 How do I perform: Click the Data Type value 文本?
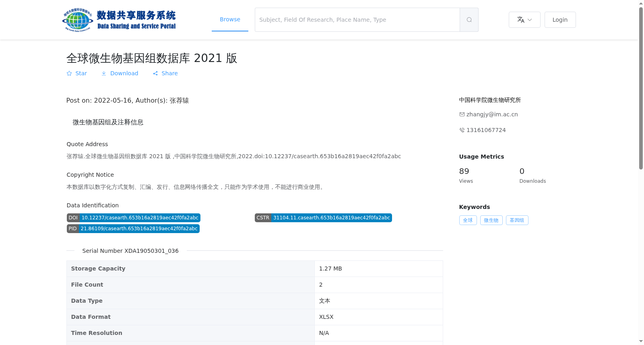coord(324,301)
